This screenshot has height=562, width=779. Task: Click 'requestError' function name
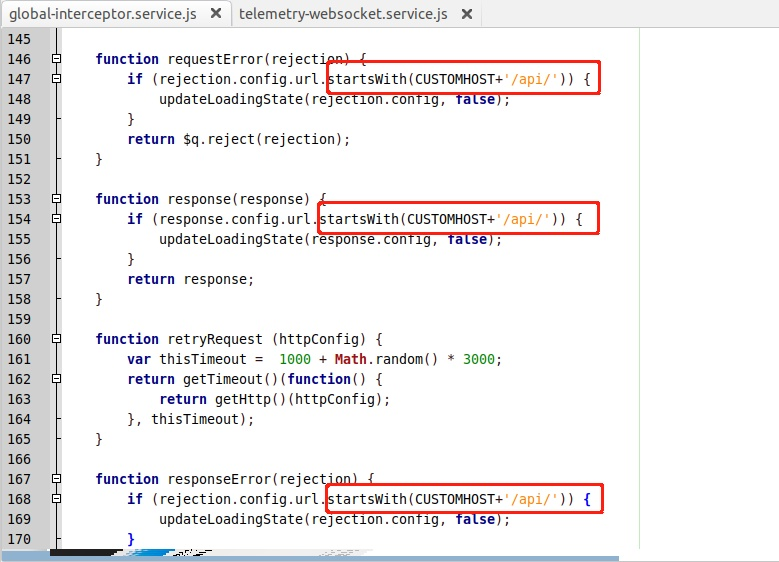coord(215,59)
